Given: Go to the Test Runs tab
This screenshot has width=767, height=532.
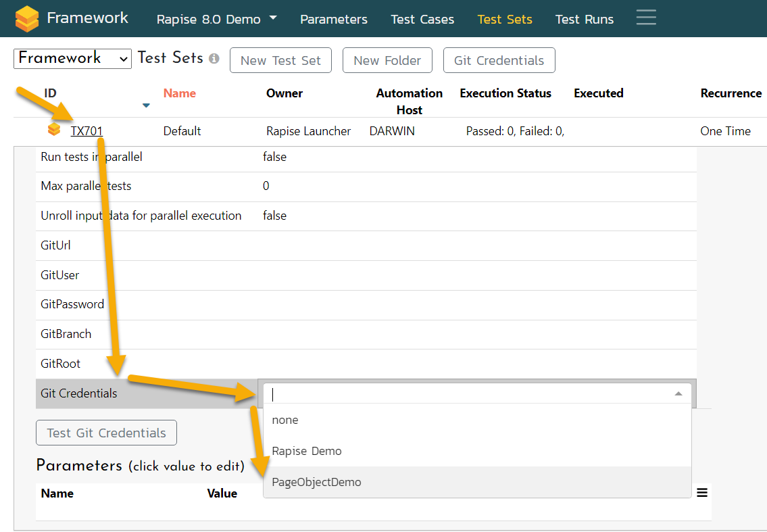Looking at the screenshot, I should (x=585, y=19).
